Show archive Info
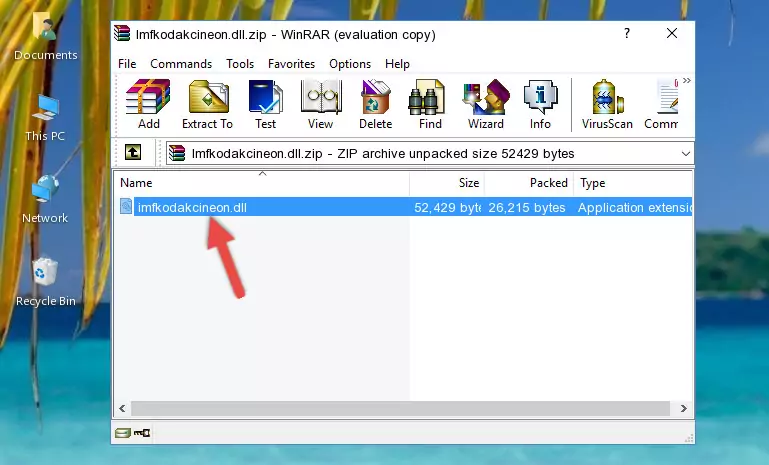Viewport: 769px width, 465px height. tap(540, 104)
